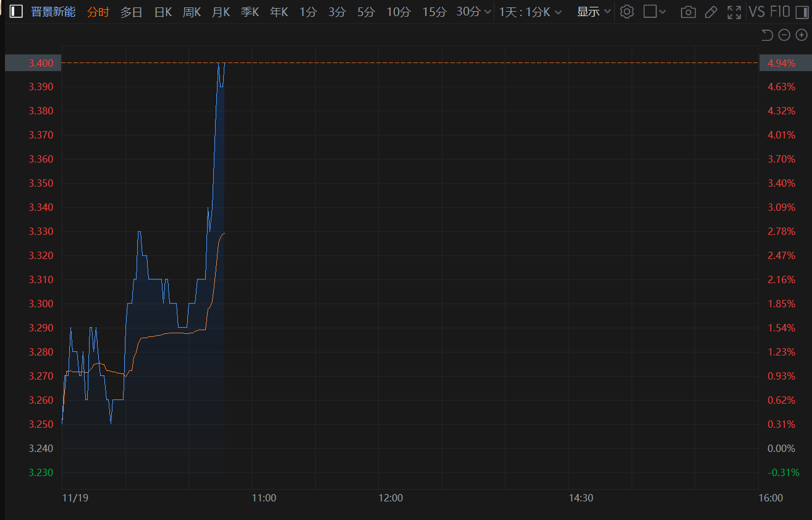
Task: Expand the 30分 interval dropdown arrow
Action: pyautogui.click(x=488, y=12)
